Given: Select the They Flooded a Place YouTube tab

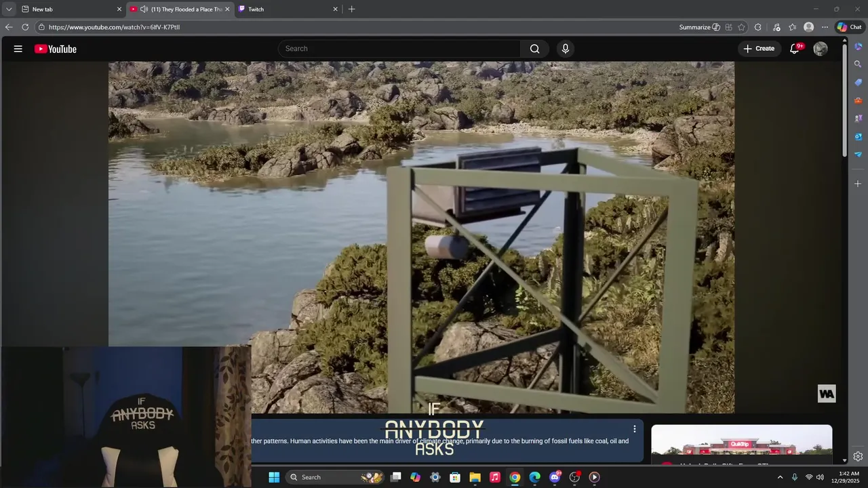Looking at the screenshot, I should tap(180, 9).
